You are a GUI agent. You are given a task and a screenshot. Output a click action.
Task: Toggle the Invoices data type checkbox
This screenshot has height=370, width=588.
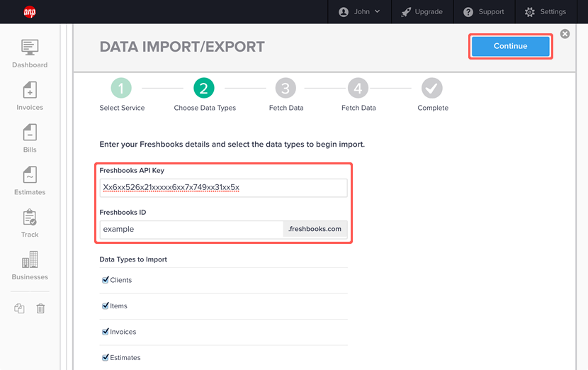point(106,332)
